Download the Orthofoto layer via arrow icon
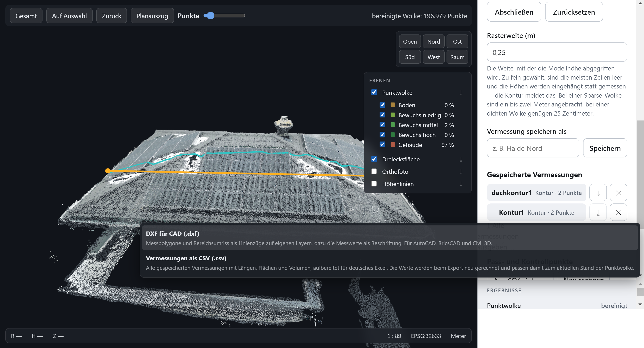 (461, 171)
